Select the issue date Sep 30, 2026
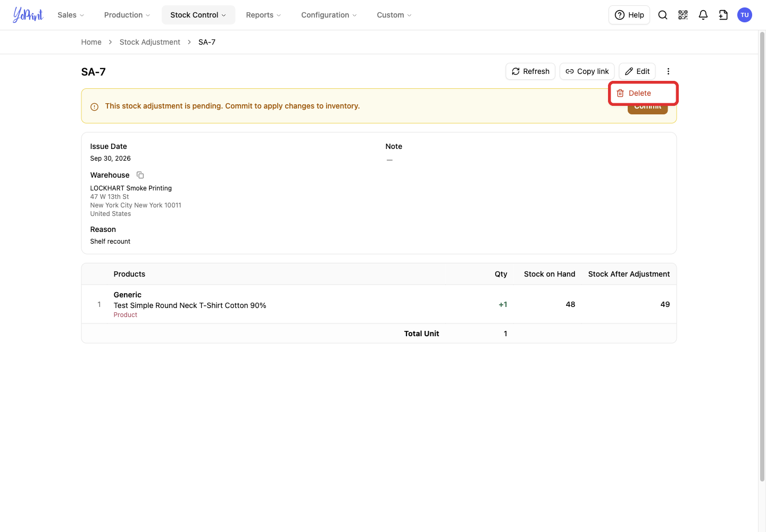 tap(110, 159)
